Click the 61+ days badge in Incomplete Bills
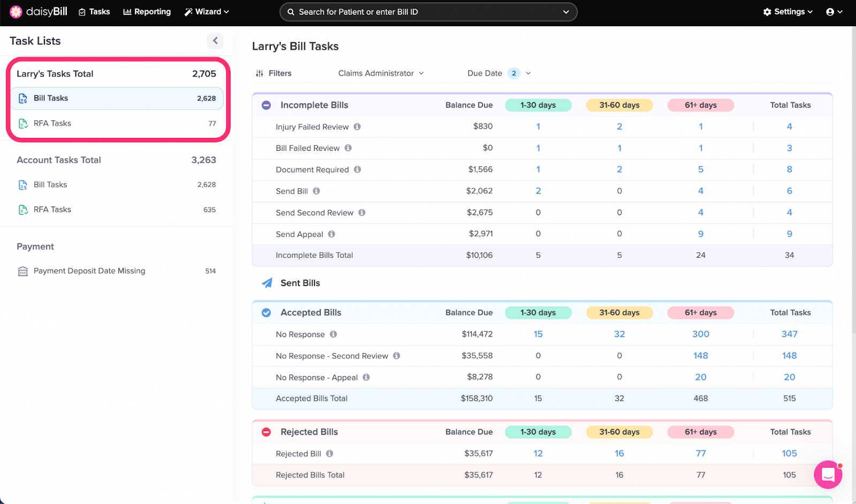856x504 pixels. point(700,105)
